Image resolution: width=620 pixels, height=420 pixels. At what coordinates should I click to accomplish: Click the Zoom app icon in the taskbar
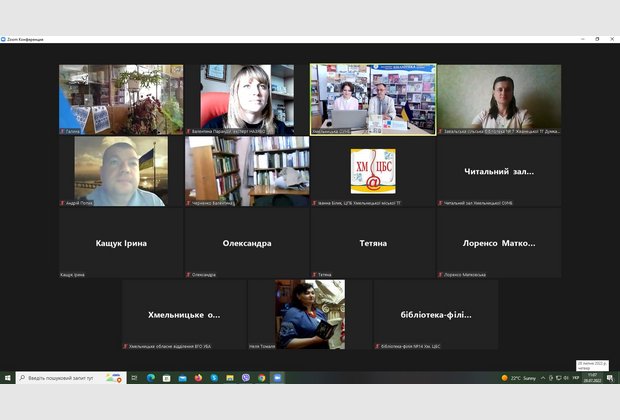click(277, 378)
